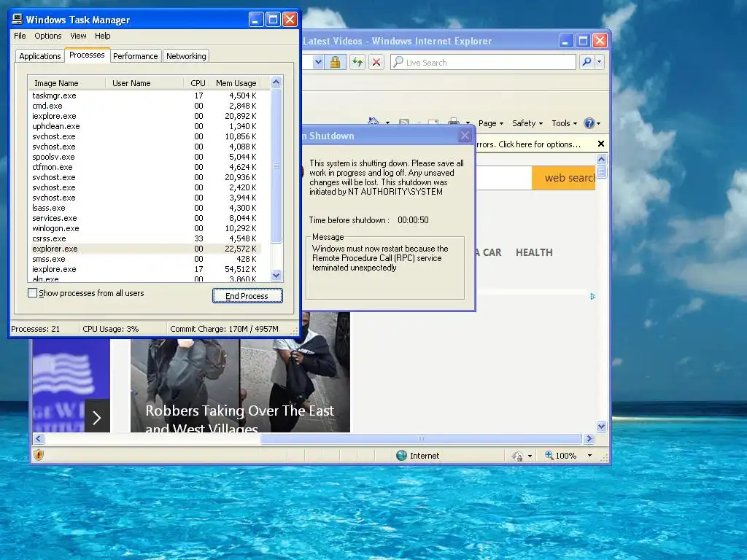
Task: Click the zoom magnifier icon at 100%
Action: pos(549,455)
